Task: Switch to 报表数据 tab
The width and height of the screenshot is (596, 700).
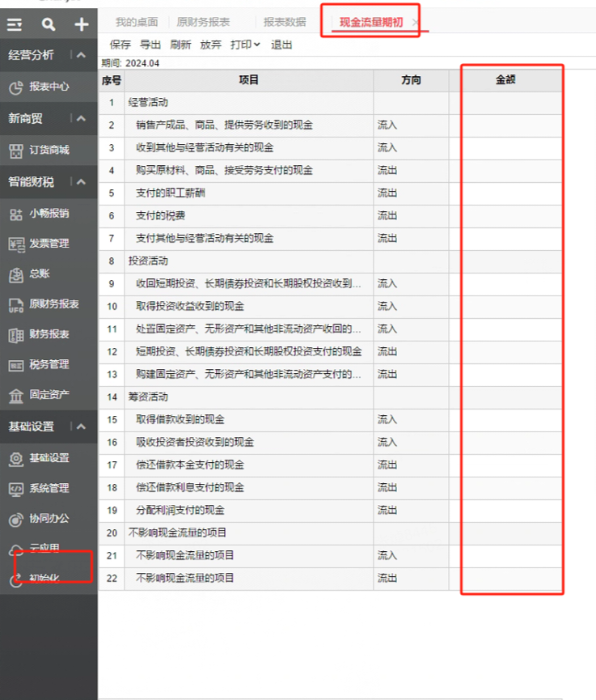Action: (285, 22)
